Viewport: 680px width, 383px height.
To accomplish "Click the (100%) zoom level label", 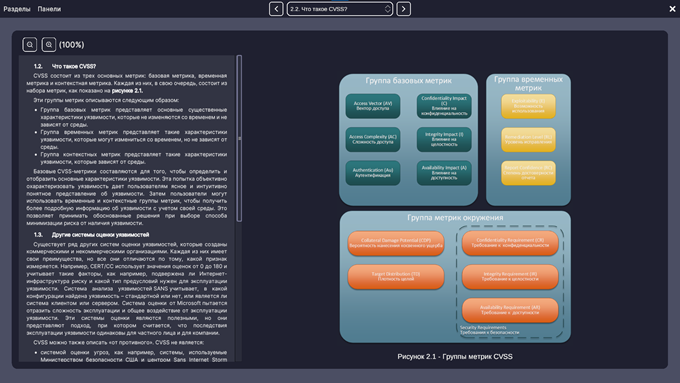I will (x=72, y=45).
